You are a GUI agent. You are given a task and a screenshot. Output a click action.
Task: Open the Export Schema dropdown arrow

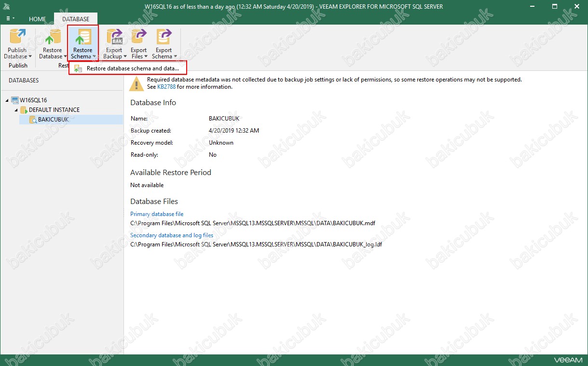coord(175,57)
